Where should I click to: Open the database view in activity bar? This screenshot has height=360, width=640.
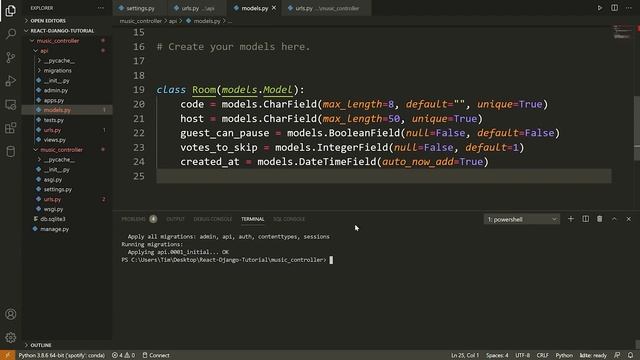pos(11,151)
